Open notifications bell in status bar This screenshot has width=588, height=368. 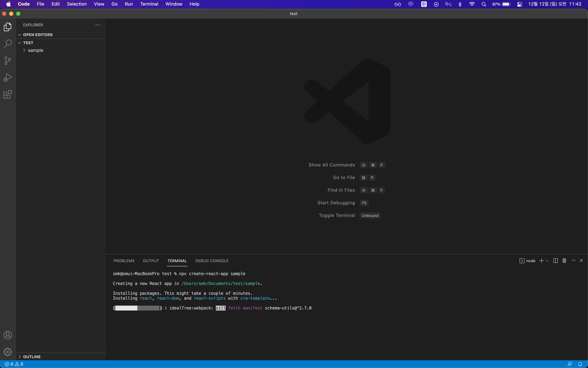pos(580,364)
